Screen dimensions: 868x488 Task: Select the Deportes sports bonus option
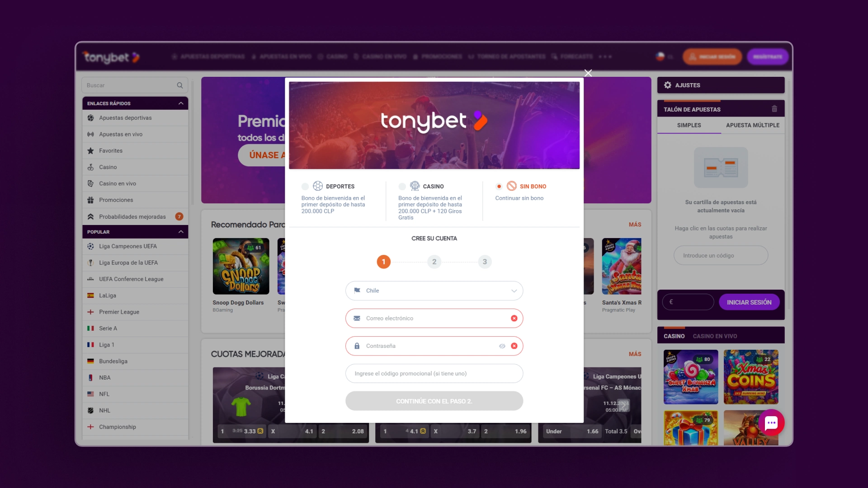click(306, 186)
